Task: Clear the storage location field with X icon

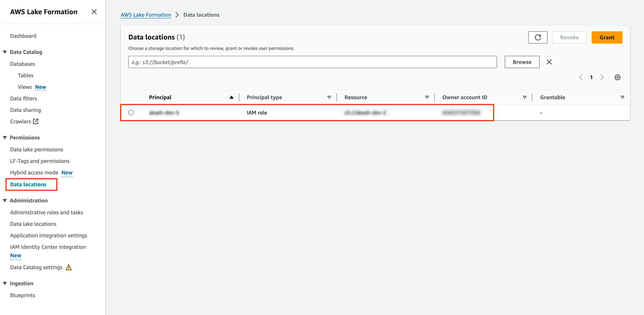Action: [x=549, y=62]
